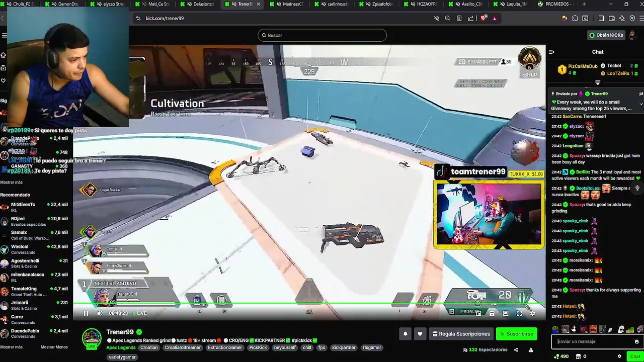Select the Apex Legends category link
This screenshot has width=644, height=362.
click(x=120, y=347)
